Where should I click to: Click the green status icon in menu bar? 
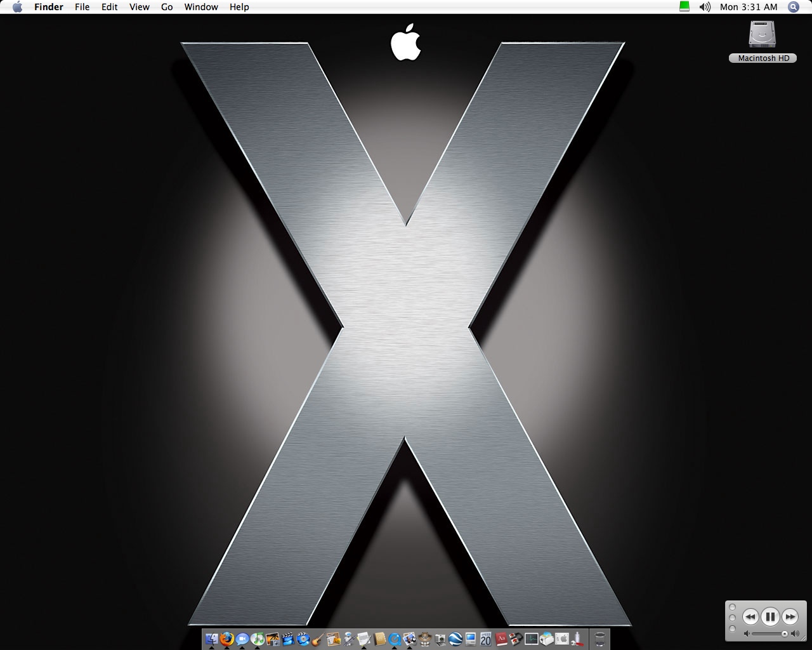click(x=684, y=6)
